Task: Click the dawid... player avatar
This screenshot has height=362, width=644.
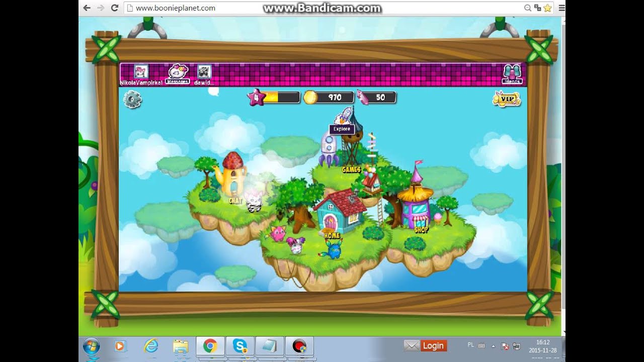Action: 204,71
